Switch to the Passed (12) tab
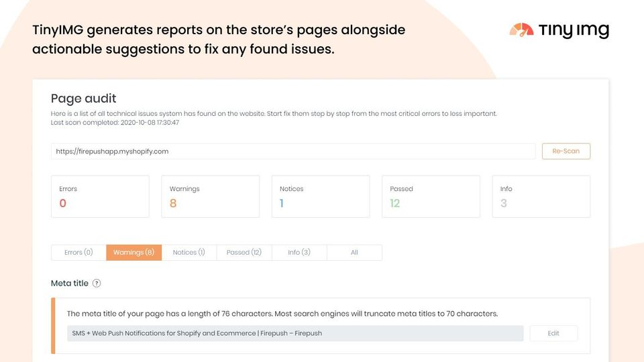644x362 pixels. coord(244,253)
